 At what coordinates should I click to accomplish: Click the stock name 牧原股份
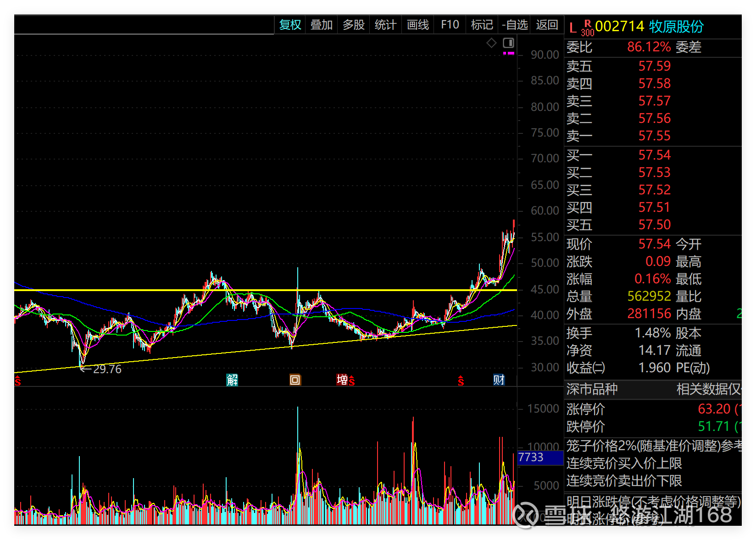click(676, 27)
